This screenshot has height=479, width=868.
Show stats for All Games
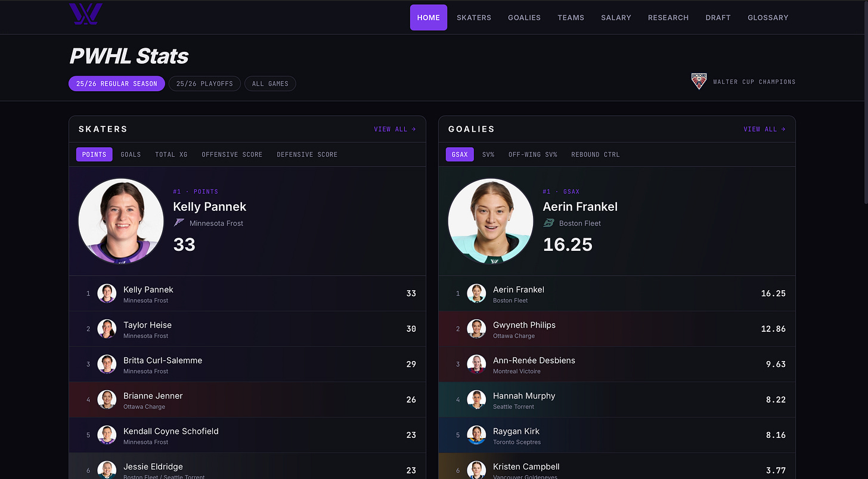[x=270, y=83]
